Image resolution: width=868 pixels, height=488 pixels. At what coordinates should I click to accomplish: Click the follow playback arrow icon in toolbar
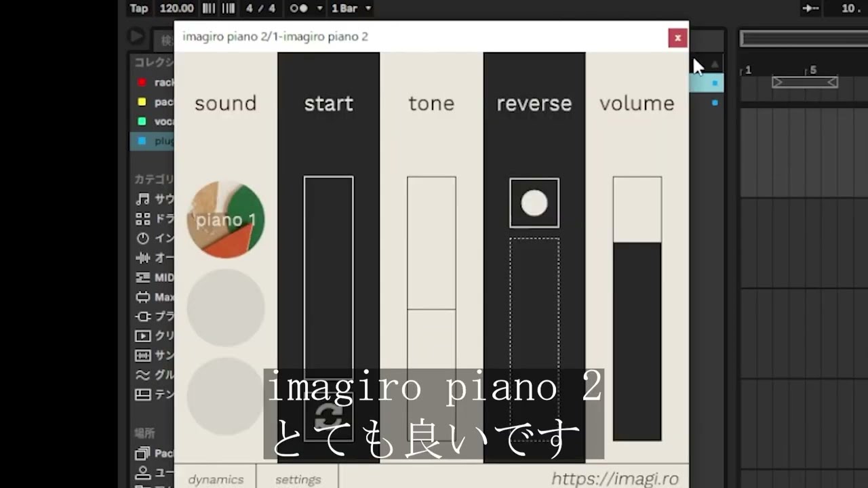810,8
